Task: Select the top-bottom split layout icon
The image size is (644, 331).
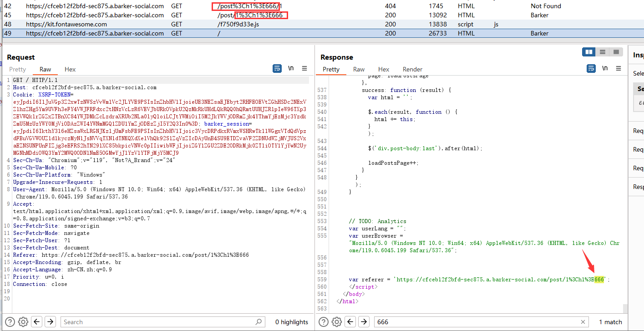Action: coord(602,52)
